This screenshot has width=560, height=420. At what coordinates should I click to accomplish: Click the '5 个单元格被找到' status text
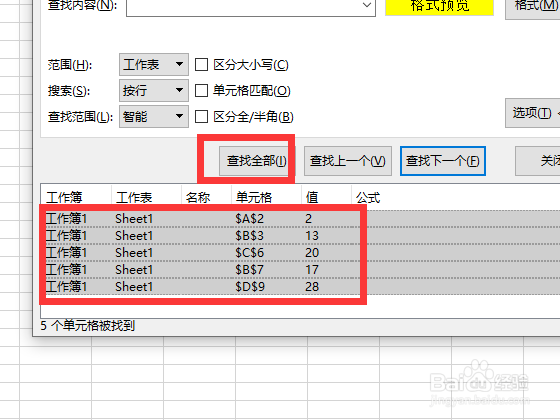pyautogui.click(x=88, y=326)
